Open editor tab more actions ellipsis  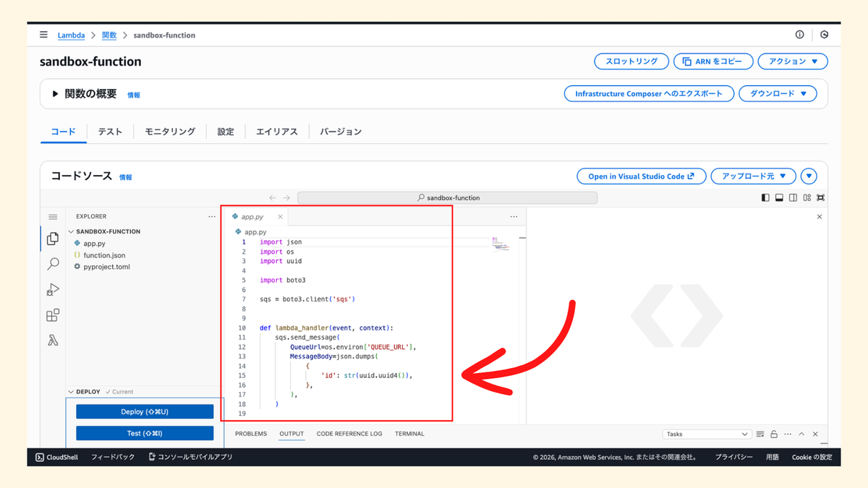point(514,216)
